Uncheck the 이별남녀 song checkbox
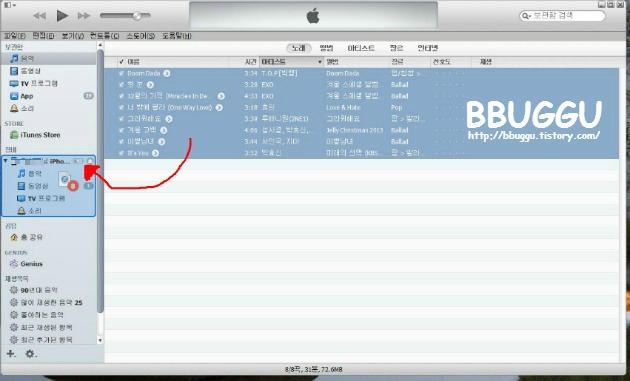This screenshot has height=381, width=630. 121,141
